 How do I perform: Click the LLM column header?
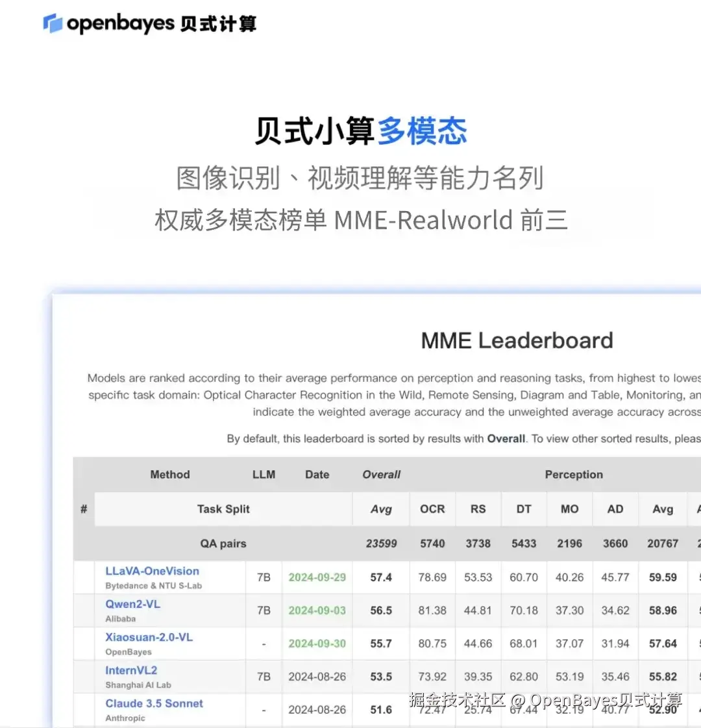tap(264, 475)
